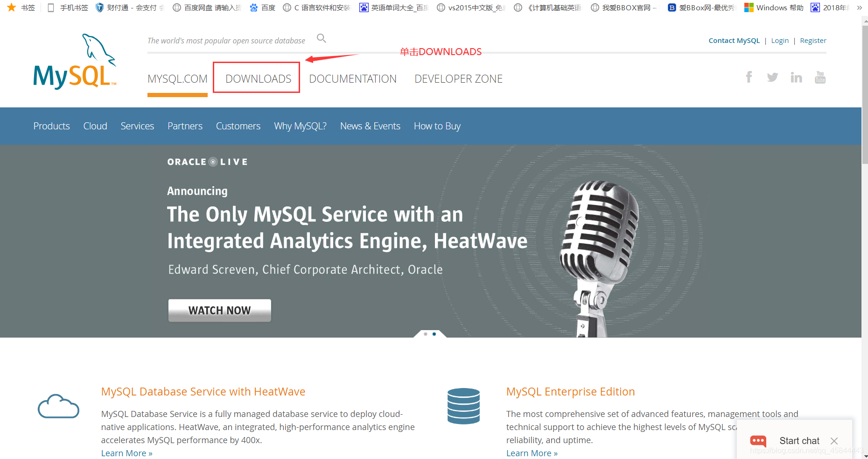Open the DEVELOPER ZONE tab
The width and height of the screenshot is (868, 459).
[458, 79]
